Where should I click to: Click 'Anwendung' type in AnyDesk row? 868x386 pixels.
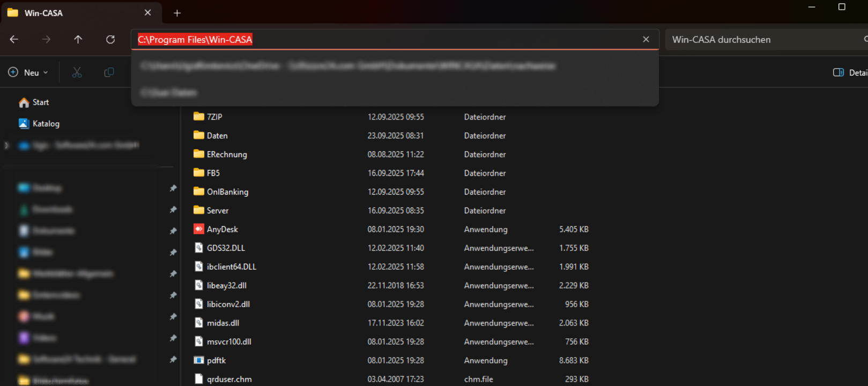pyautogui.click(x=486, y=229)
